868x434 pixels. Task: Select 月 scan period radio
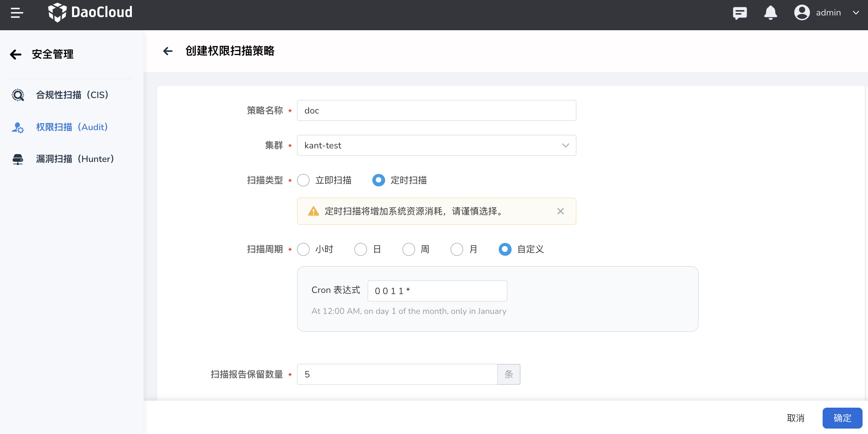point(457,249)
